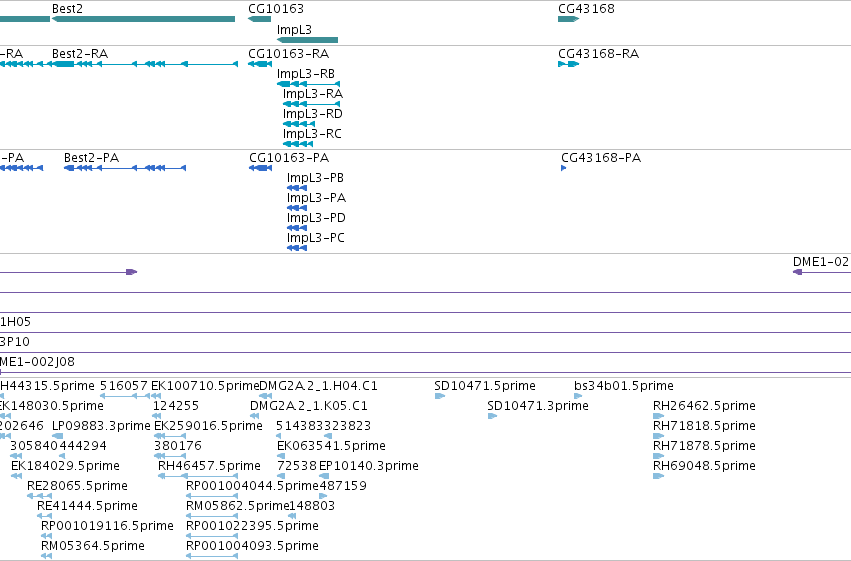Click the CG43168-PA label

[601, 158]
